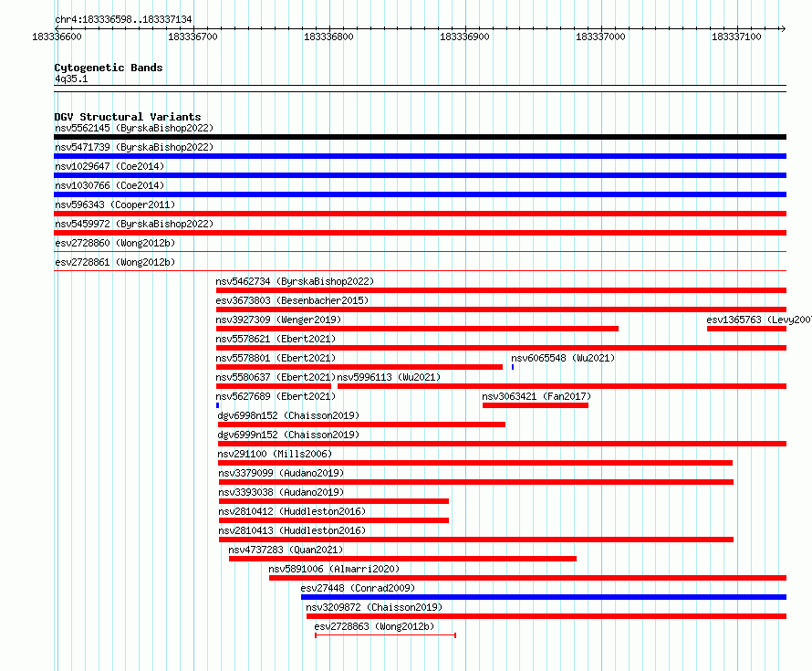Click the nsv5580637 (Ebert2021) label

pos(276,377)
